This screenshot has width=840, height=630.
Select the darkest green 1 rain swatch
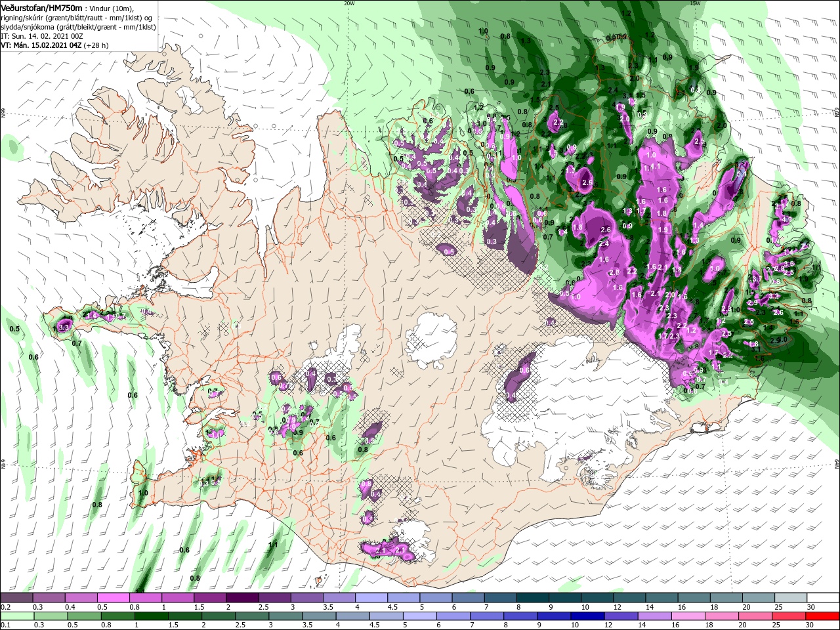(152, 616)
